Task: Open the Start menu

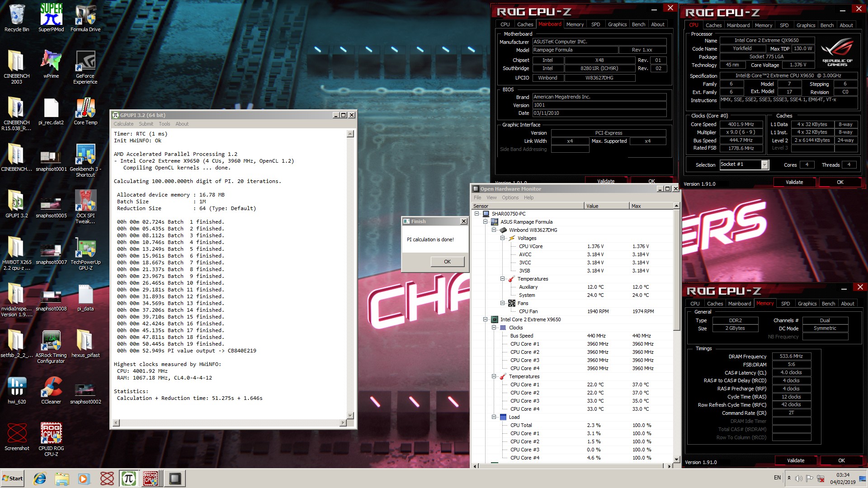Action: coord(12,479)
